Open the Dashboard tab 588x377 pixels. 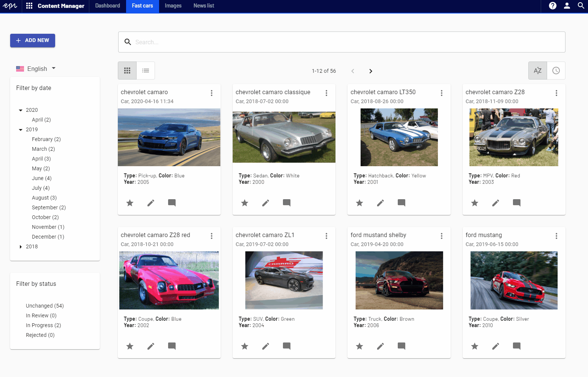[x=107, y=6]
